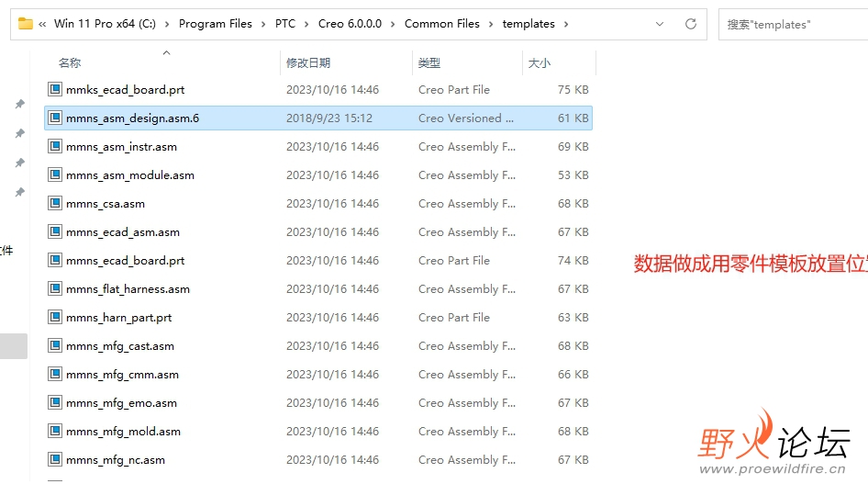Refresh the templates folder view
The width and height of the screenshot is (868, 484).
(x=690, y=24)
